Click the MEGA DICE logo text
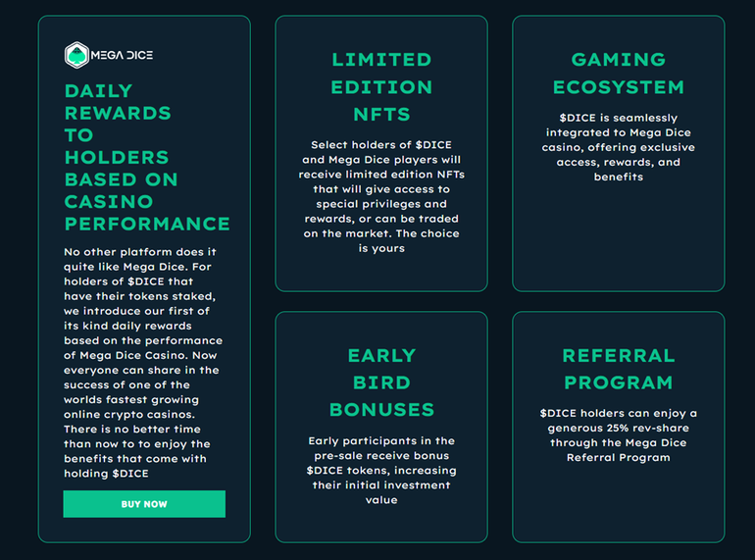 click(x=122, y=55)
